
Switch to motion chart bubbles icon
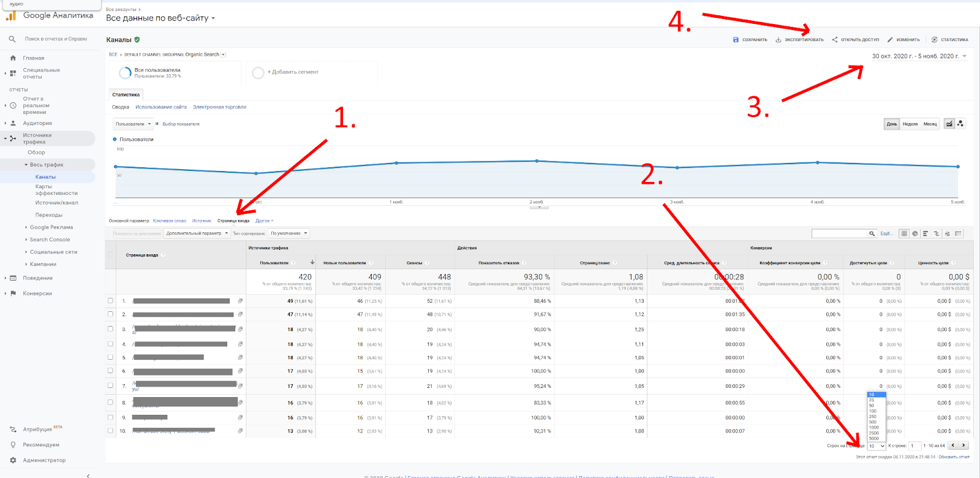pyautogui.click(x=960, y=124)
